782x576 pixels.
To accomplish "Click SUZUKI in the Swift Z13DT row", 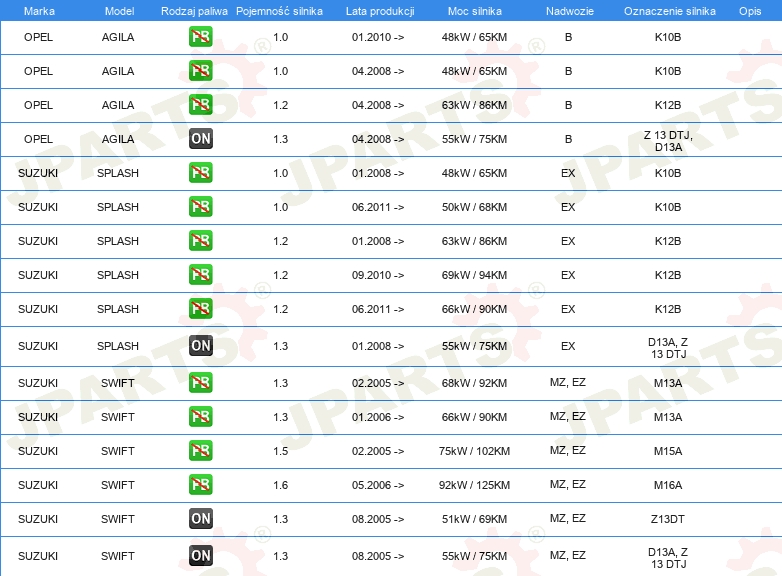I will [38, 519].
